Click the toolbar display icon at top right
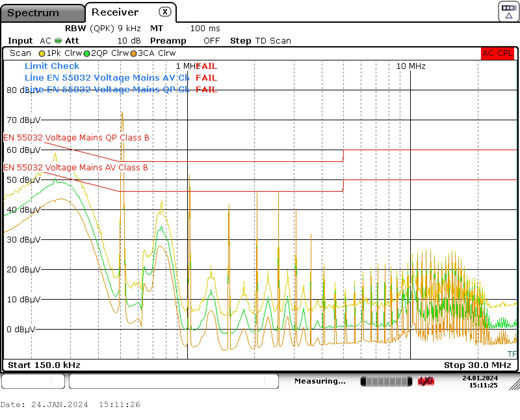 [x=509, y=12]
